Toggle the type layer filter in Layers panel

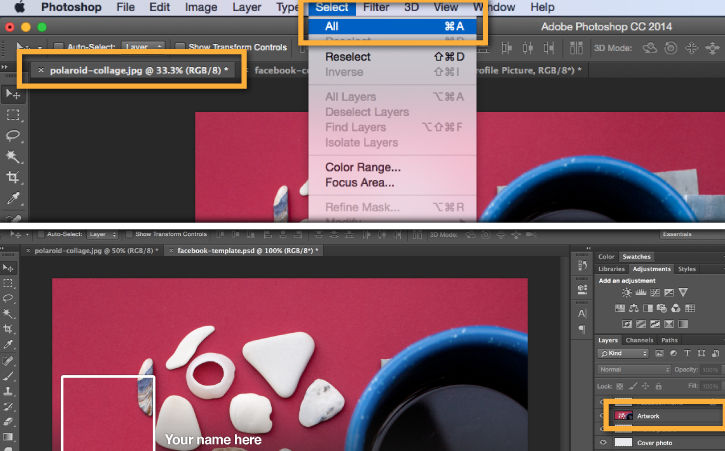[687, 353]
